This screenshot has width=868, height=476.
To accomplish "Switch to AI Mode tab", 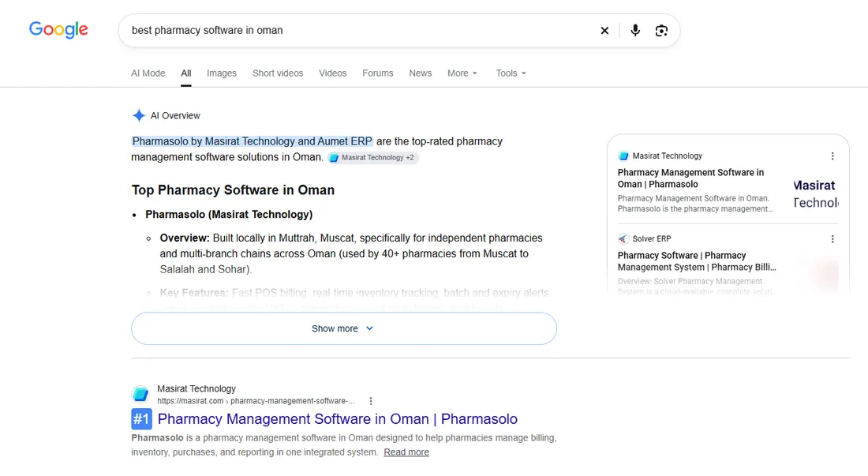I will point(148,73).
